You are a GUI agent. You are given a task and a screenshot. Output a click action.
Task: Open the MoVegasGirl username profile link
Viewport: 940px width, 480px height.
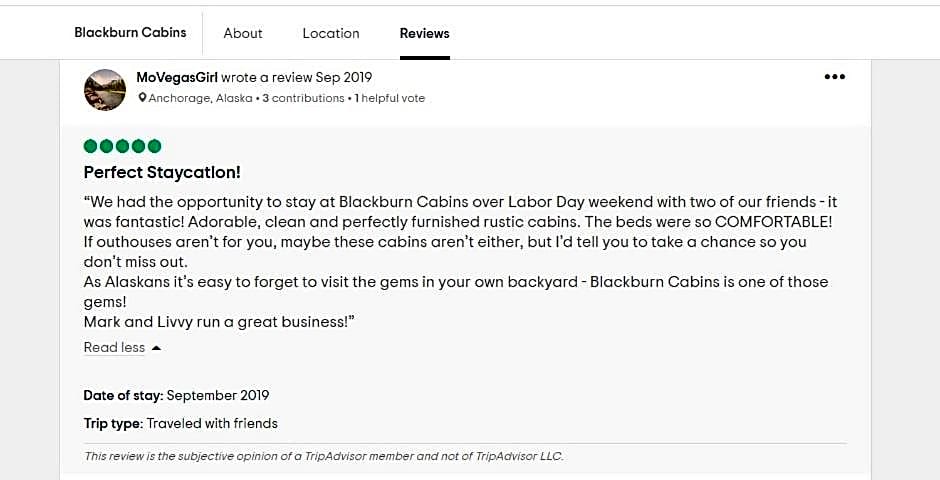coord(177,77)
